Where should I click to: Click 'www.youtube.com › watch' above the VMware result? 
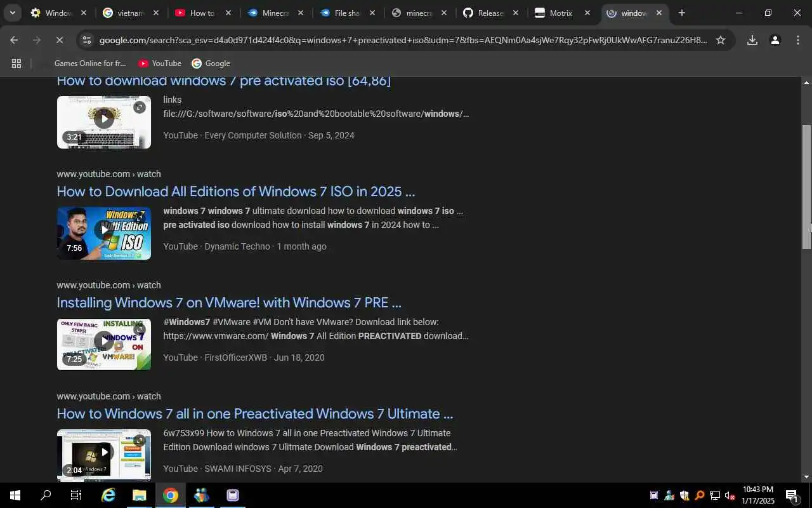click(x=108, y=285)
